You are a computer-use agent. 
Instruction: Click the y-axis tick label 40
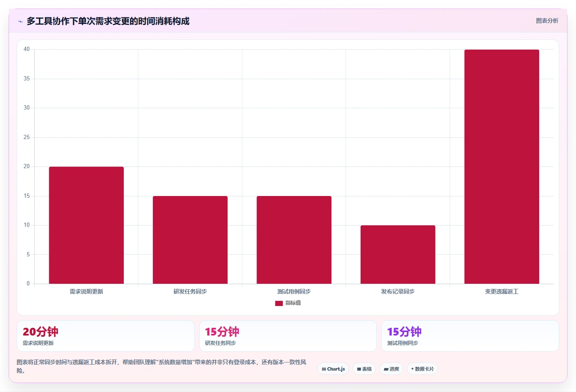pos(27,49)
